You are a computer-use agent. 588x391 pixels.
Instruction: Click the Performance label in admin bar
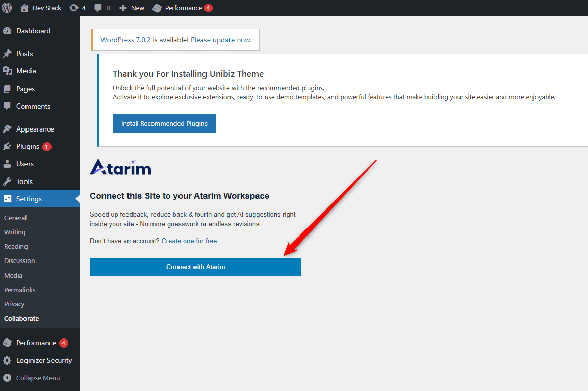pos(184,8)
